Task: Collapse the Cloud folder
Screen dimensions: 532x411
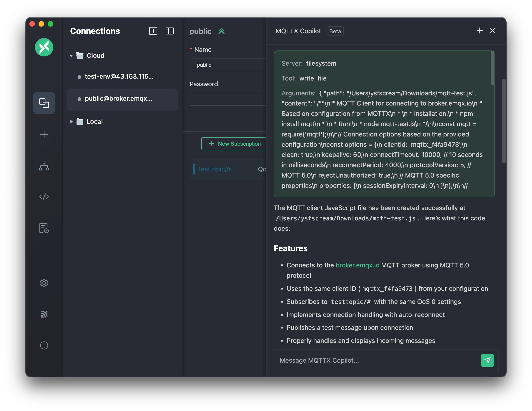Action: [71, 56]
